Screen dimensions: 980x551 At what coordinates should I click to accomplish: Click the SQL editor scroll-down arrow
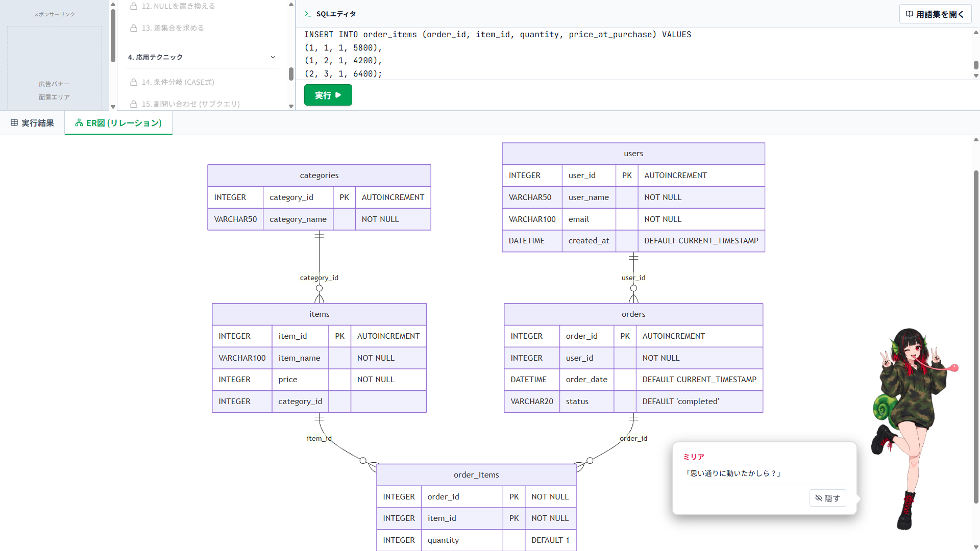coord(976,76)
